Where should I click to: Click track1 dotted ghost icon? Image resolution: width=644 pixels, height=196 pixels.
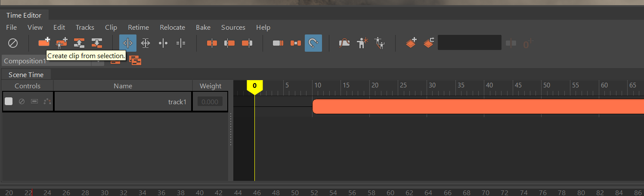(x=47, y=101)
